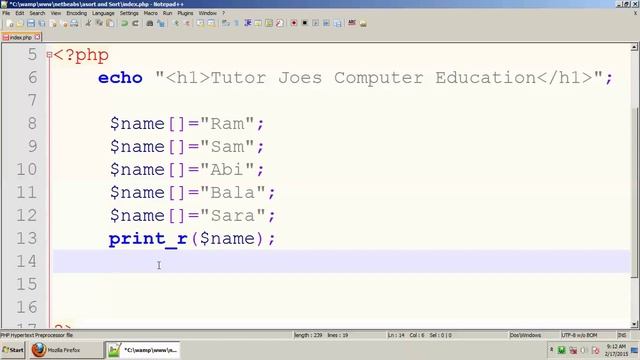Click the Save All toolbar icon
The image size is (640, 360).
click(x=42, y=23)
